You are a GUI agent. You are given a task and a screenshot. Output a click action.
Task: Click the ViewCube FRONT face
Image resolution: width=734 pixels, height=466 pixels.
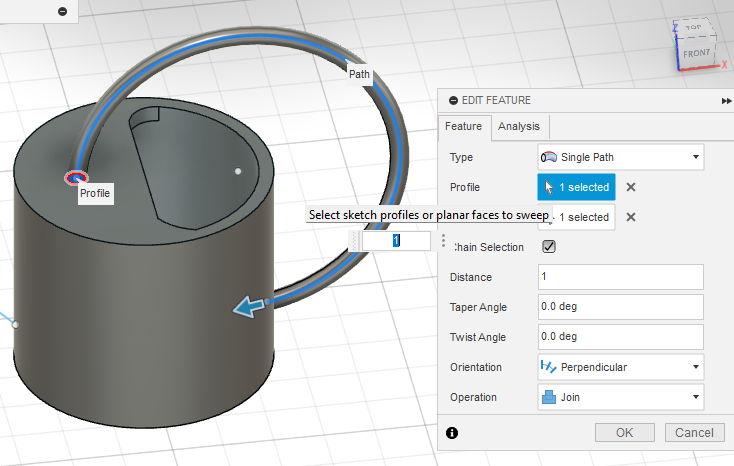click(697, 52)
